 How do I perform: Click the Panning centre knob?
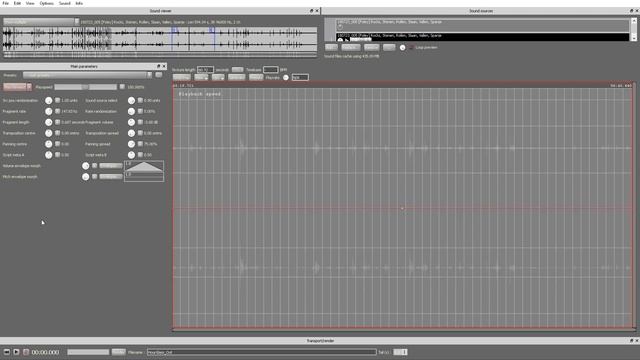(x=49, y=144)
